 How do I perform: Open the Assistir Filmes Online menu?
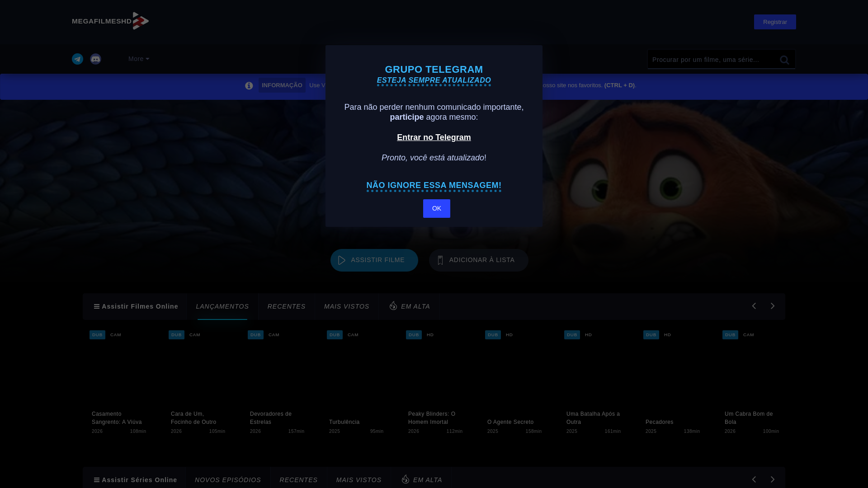(x=135, y=306)
